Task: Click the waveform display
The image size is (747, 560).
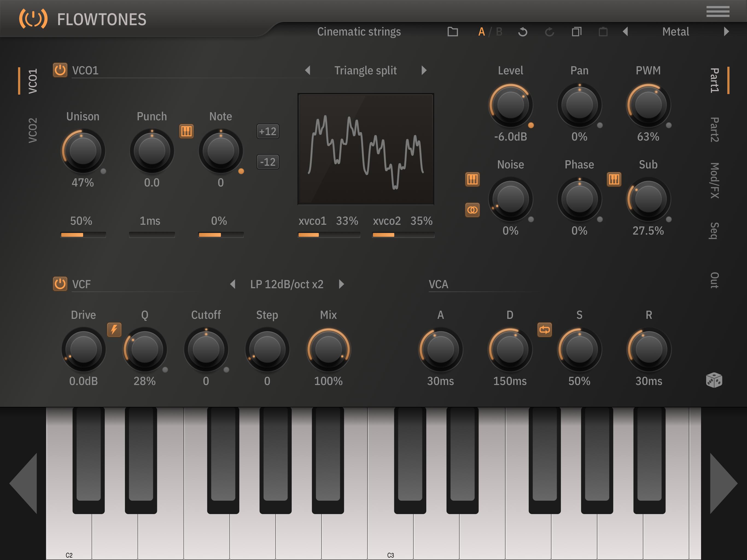Action: click(366, 149)
